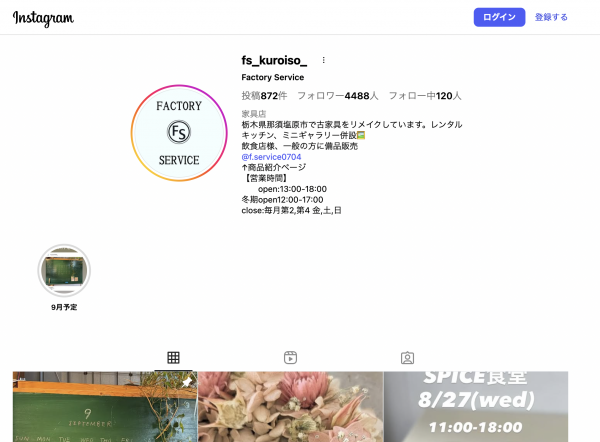Click the pin icon on first post
This screenshot has height=442, width=600.
point(186,382)
